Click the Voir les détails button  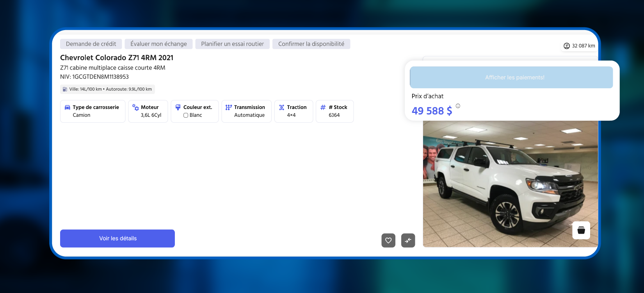coord(117,238)
